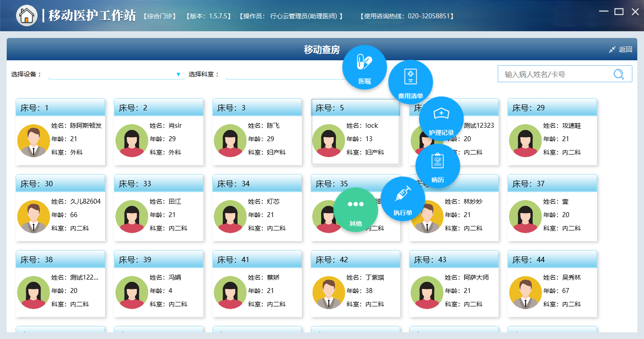
Task: Click avatar of patient lock
Action: click(329, 141)
